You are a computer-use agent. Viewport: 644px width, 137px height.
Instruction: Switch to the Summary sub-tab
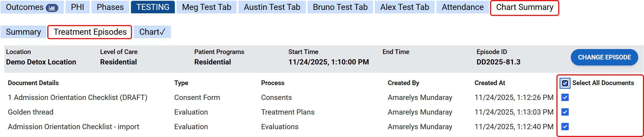click(23, 32)
